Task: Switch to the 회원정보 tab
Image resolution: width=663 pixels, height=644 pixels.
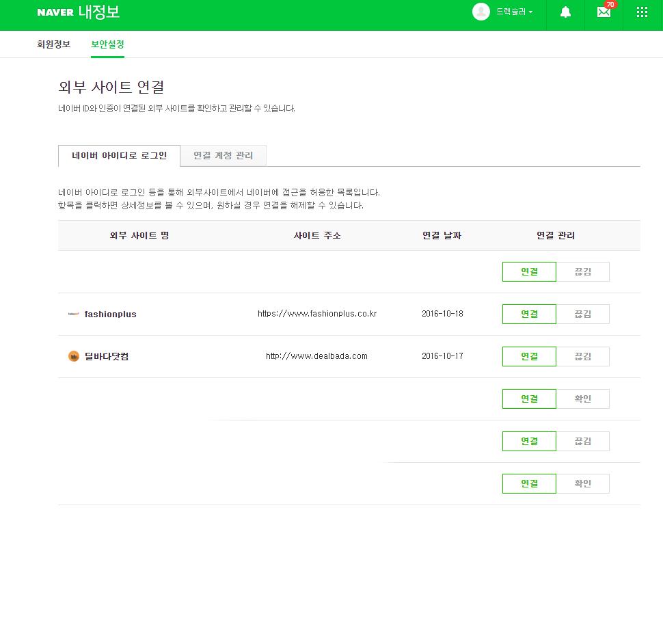Action: click(x=53, y=44)
